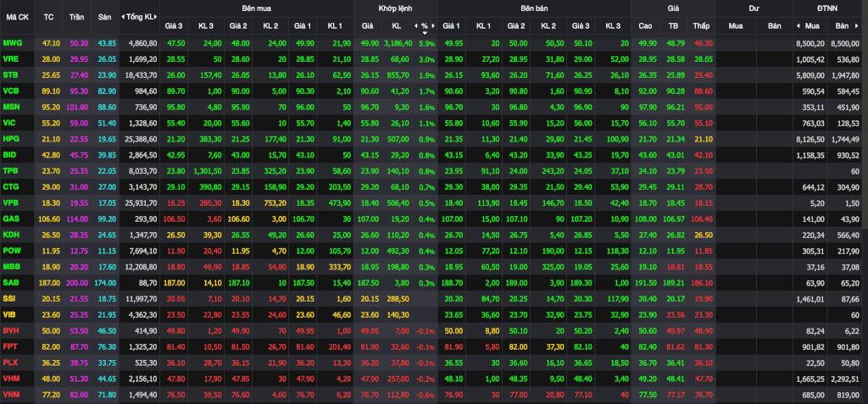The height and width of the screenshot is (404, 868).
Task: Open the VNM stock symbol
Action: point(10,395)
